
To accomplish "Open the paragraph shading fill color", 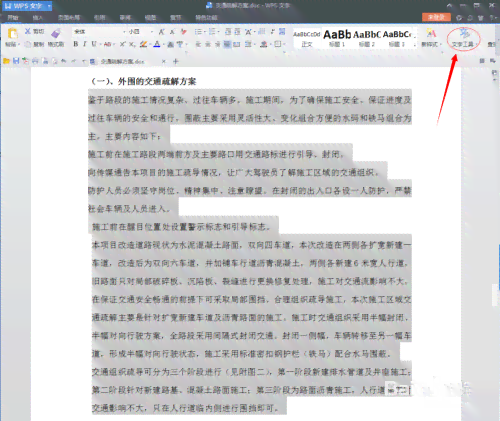I will tap(264, 44).
